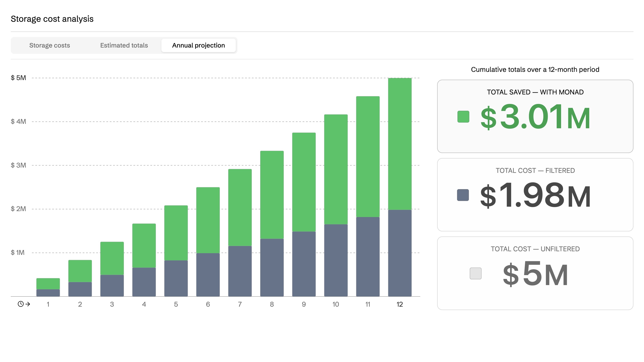Click the month 1 green bar segment
Viewport: 644px width, 362px height.
click(x=48, y=284)
